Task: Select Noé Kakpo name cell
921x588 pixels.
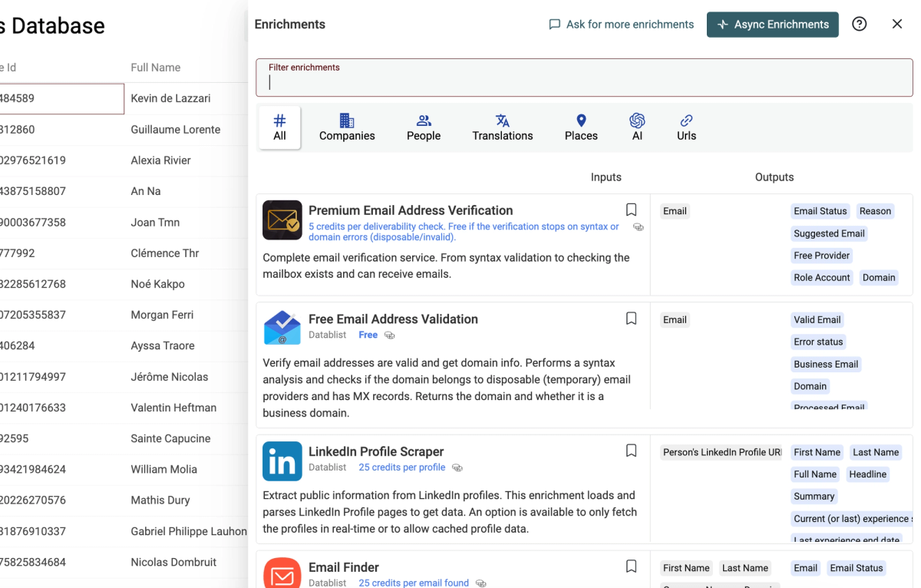Action: (x=157, y=284)
